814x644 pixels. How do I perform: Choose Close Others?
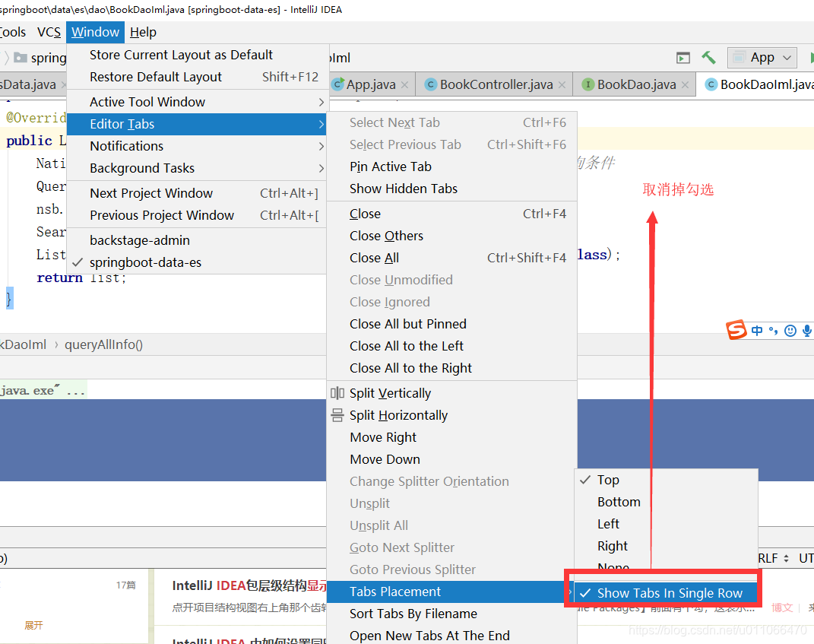451,236
